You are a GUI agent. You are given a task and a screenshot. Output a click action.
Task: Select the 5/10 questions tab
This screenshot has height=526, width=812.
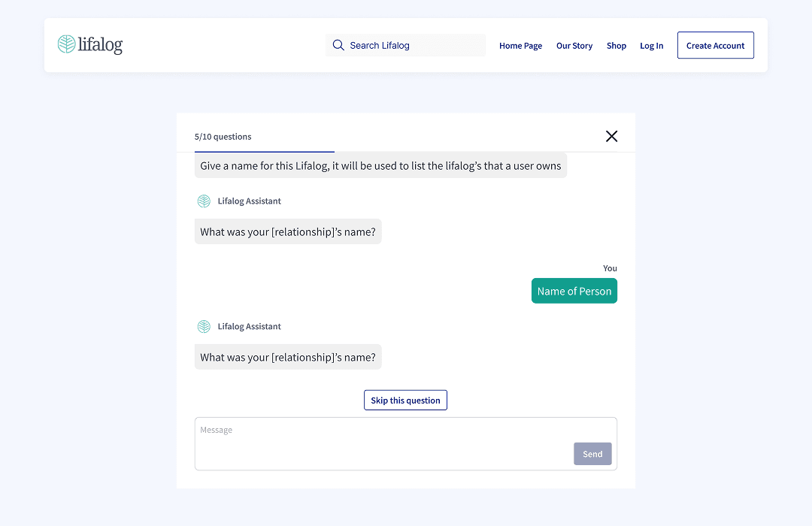pyautogui.click(x=223, y=136)
